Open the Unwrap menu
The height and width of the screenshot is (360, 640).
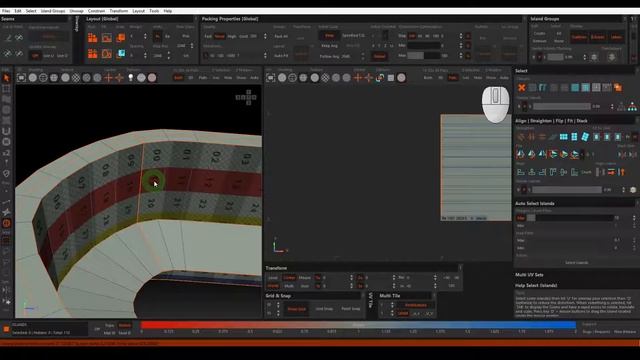coord(76,11)
